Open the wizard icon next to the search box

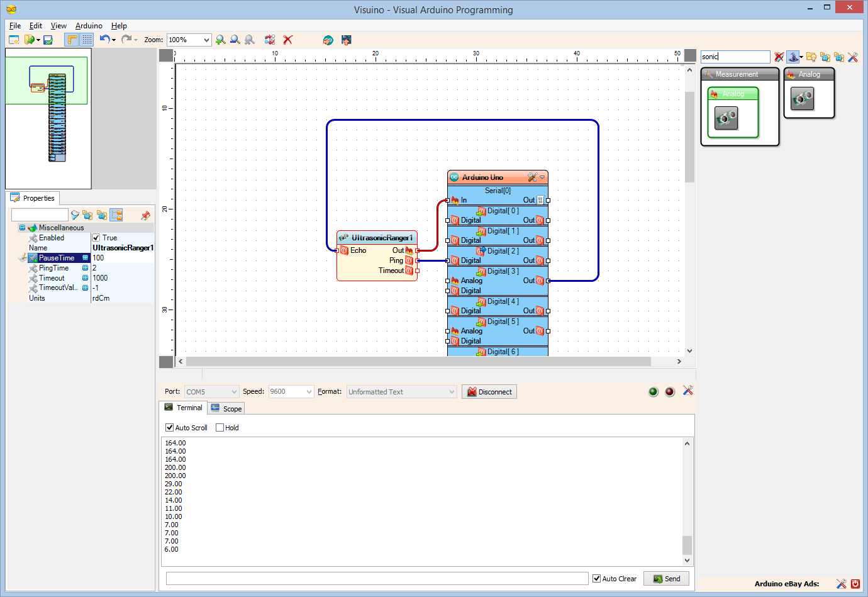(794, 57)
